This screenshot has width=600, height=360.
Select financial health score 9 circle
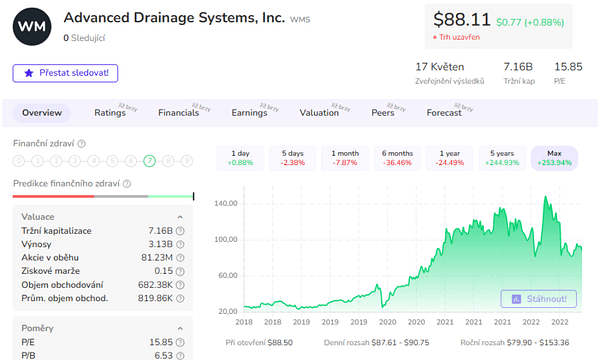click(x=187, y=161)
